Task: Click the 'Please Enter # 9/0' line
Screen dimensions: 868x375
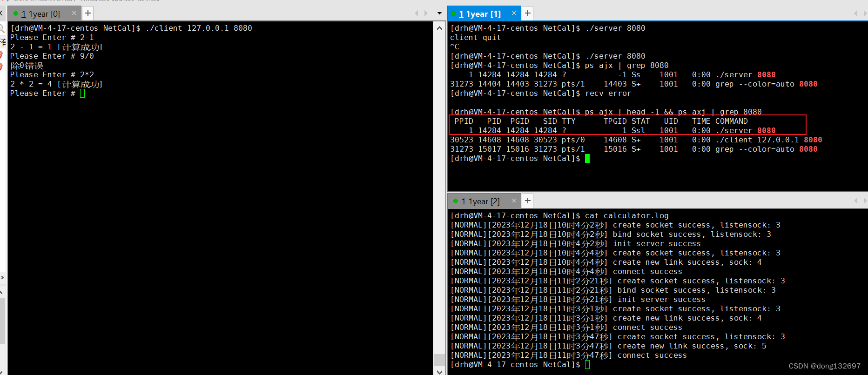Action: click(52, 56)
